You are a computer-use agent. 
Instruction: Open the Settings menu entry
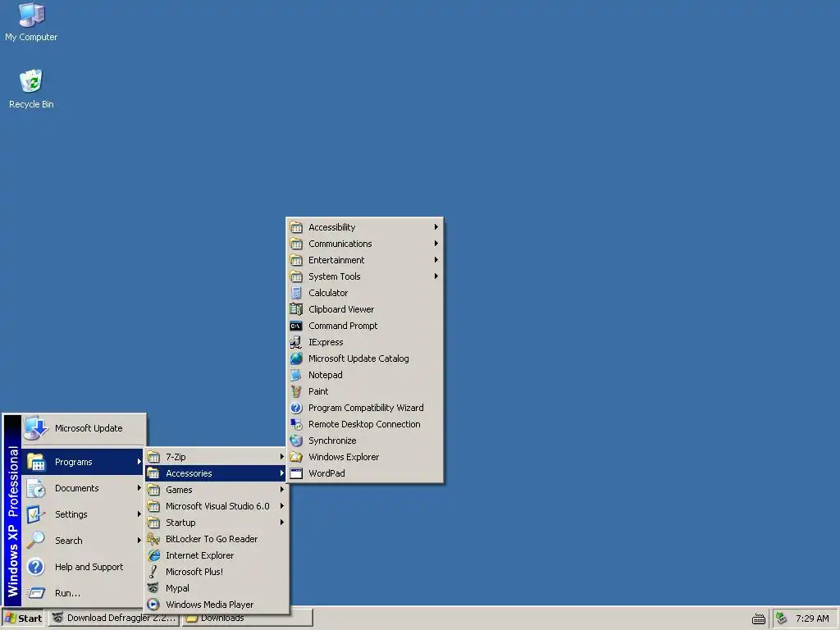pos(83,514)
